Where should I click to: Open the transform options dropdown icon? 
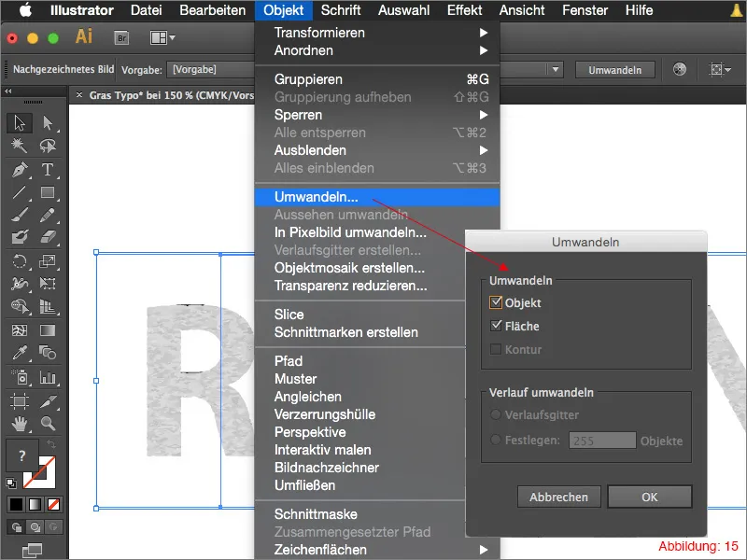(720, 69)
